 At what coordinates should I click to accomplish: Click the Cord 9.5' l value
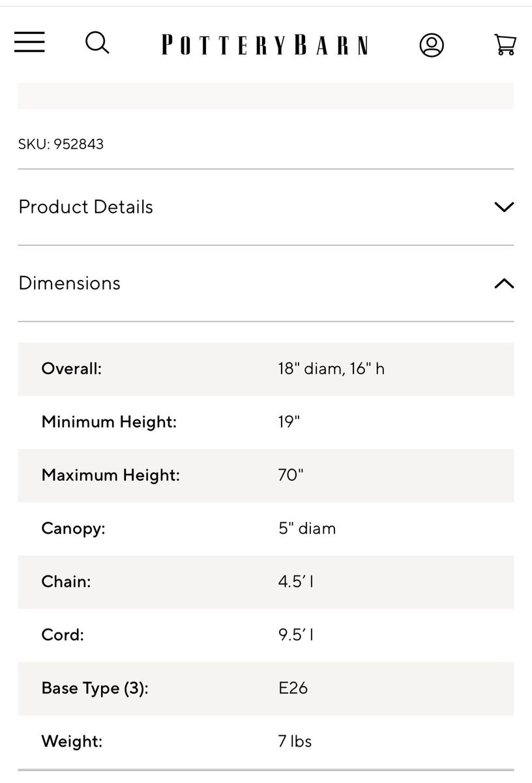pyautogui.click(x=296, y=635)
